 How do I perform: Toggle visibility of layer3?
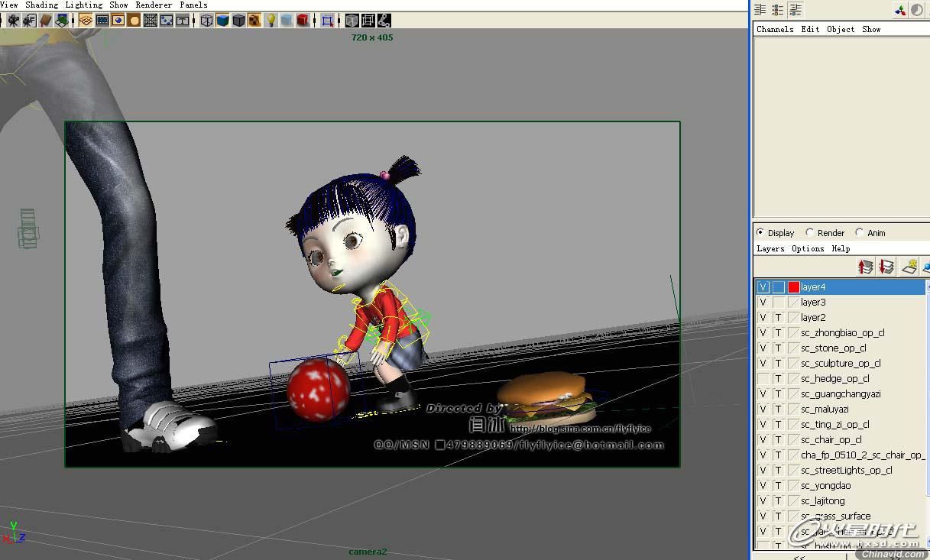(x=763, y=303)
